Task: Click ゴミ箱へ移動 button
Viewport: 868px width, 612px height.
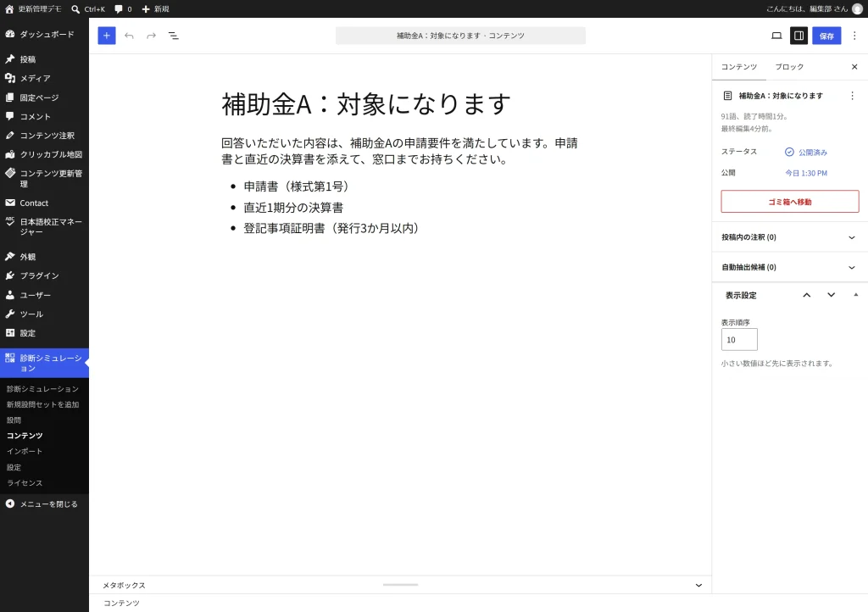Action: click(790, 202)
